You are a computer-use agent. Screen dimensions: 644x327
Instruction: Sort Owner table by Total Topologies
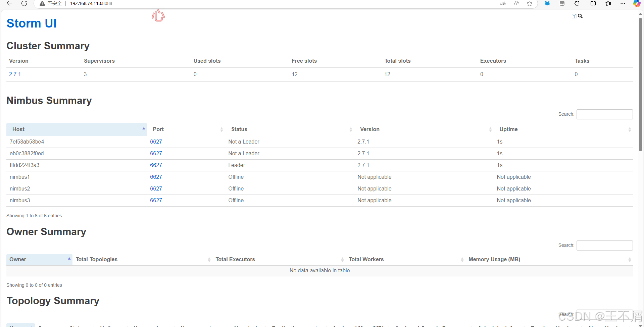pyautogui.click(x=143, y=260)
